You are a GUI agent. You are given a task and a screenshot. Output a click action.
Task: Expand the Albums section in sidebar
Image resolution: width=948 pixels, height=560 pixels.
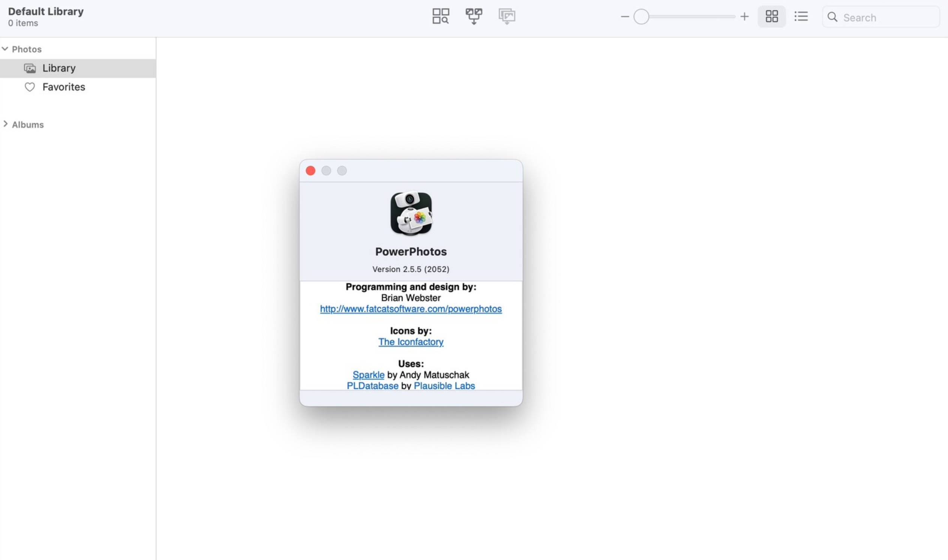[5, 124]
